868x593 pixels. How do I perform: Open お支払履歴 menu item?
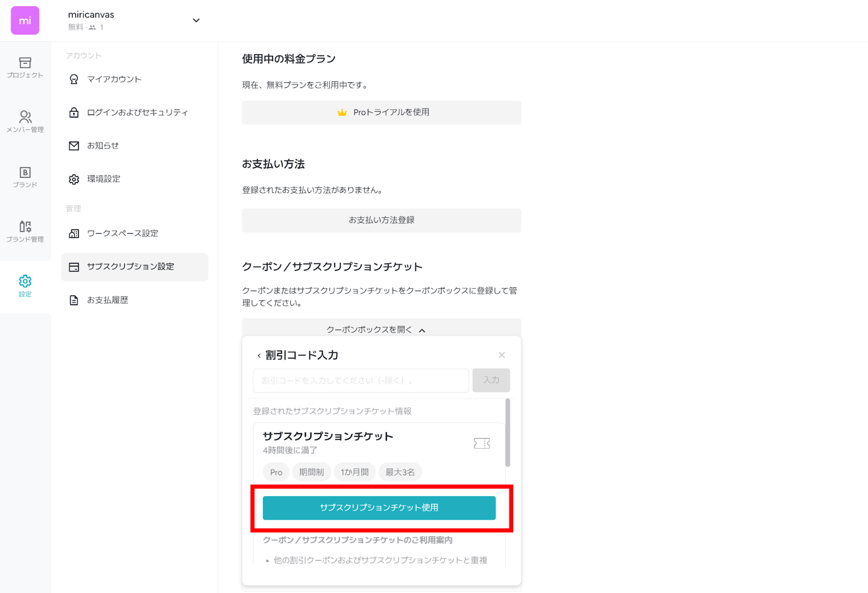[135, 300]
